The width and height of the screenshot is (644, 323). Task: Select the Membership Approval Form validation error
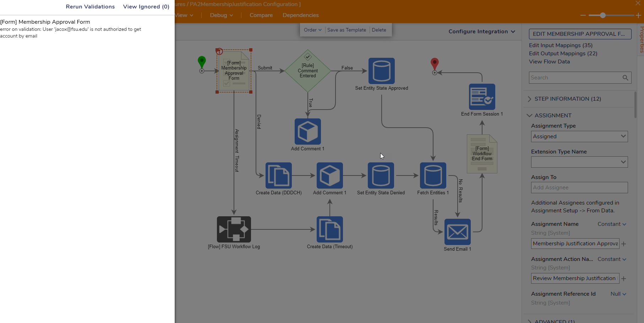click(x=71, y=29)
